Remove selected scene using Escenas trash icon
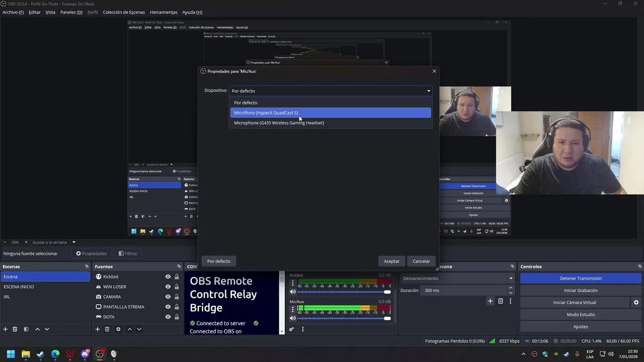The image size is (644, 362). click(x=15, y=329)
